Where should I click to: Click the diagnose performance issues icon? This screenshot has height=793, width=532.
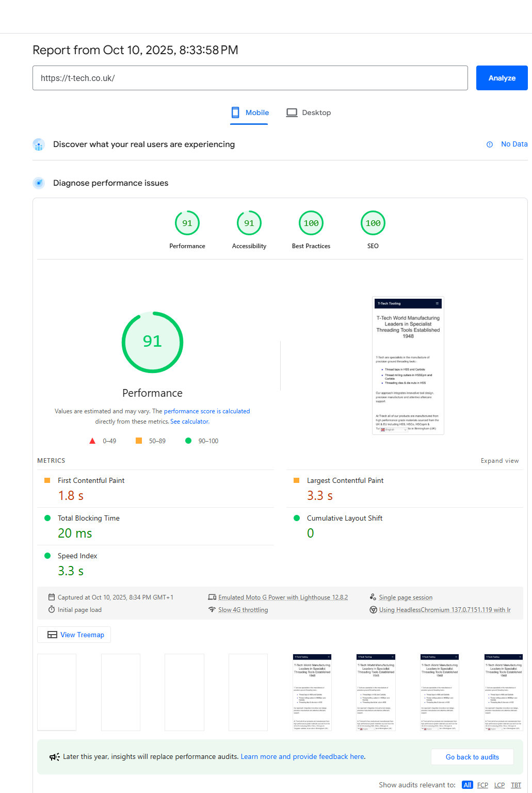pos(39,183)
